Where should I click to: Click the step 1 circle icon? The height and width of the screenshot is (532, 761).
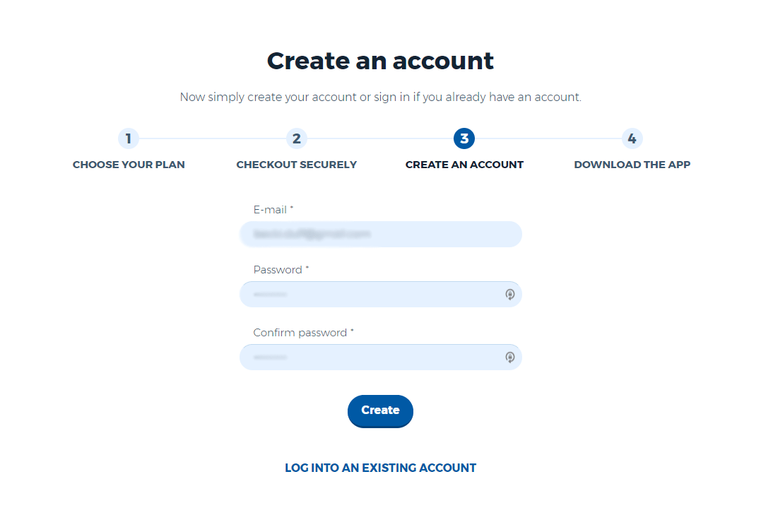(129, 138)
